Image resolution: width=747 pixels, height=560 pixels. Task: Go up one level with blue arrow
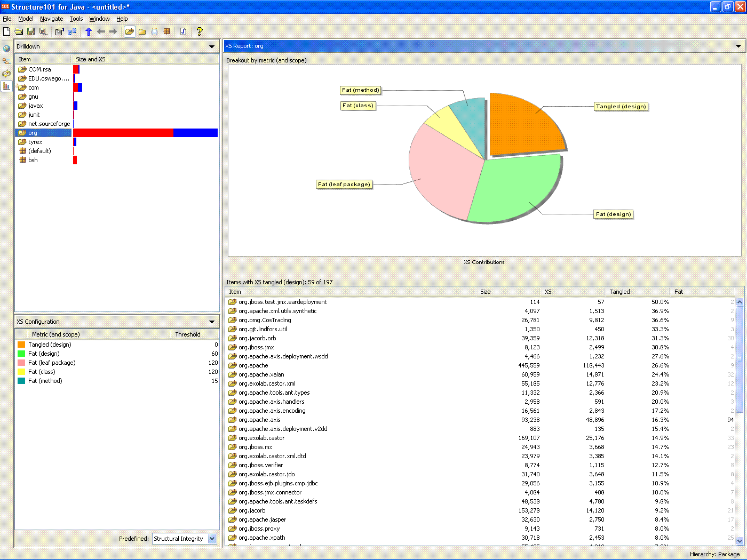pos(89,31)
